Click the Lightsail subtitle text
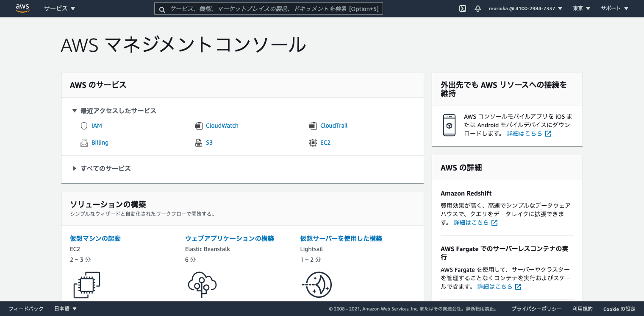The width and height of the screenshot is (644, 316). 311,249
